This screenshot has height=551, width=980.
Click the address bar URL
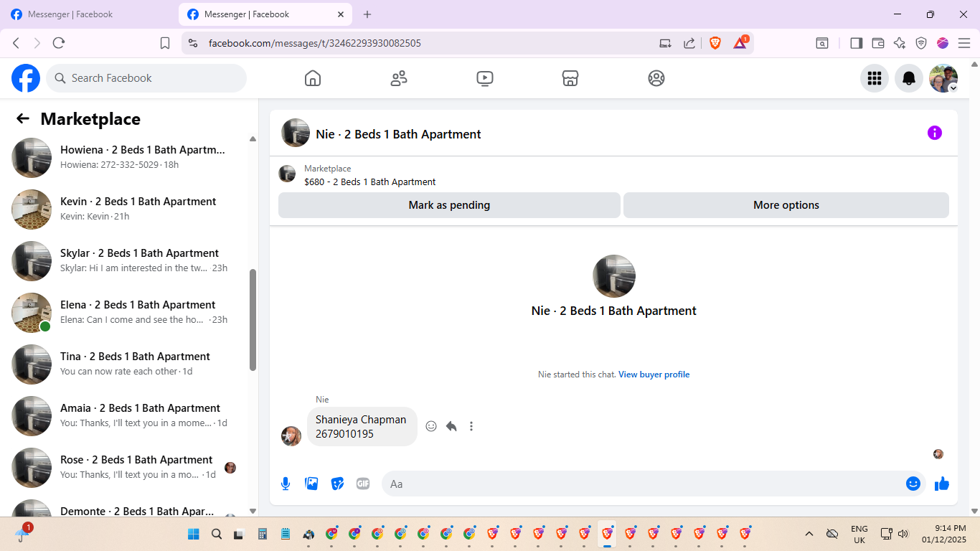(315, 43)
